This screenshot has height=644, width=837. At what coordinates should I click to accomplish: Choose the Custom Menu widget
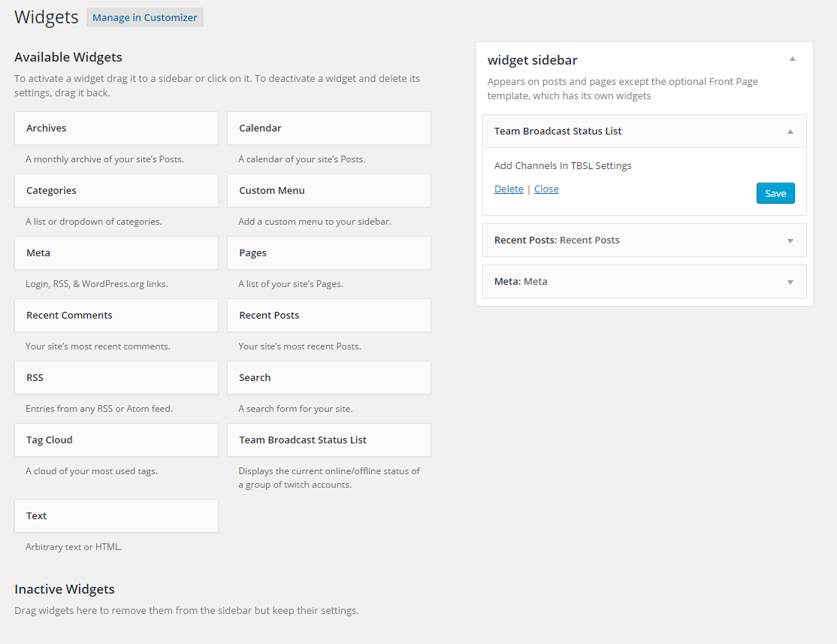329,191
